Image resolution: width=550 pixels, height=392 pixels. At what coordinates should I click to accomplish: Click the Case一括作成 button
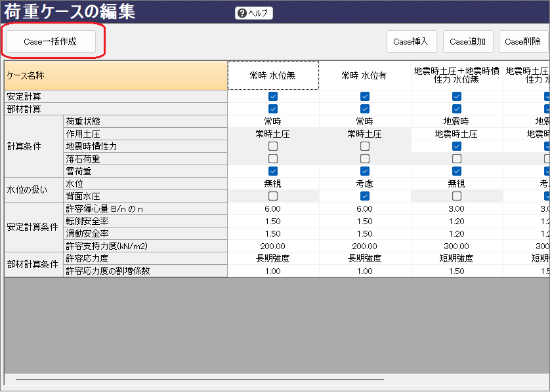point(51,41)
